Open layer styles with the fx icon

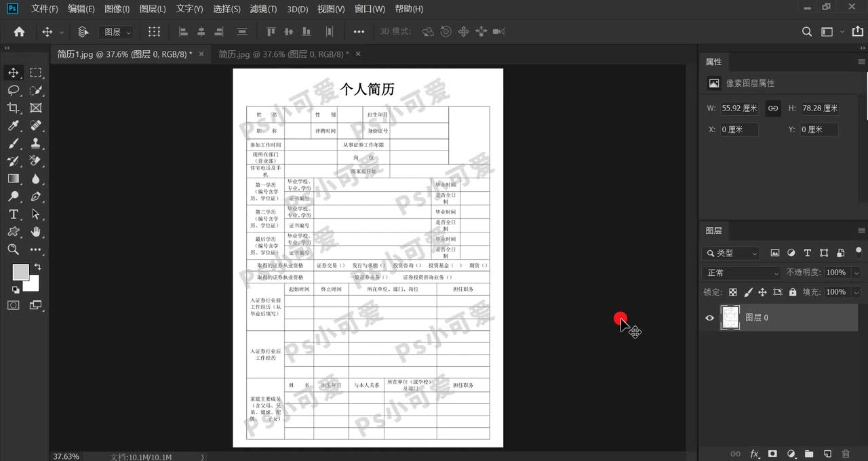pyautogui.click(x=753, y=454)
